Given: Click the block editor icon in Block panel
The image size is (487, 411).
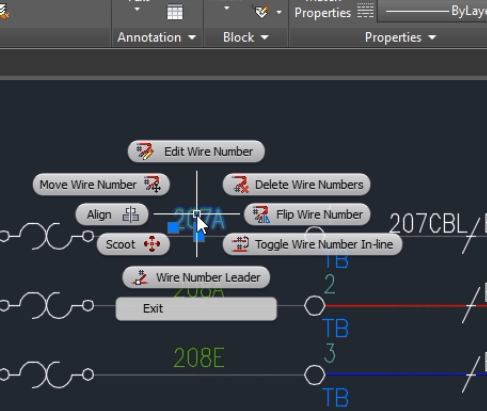Looking at the screenshot, I should tap(262, 12).
